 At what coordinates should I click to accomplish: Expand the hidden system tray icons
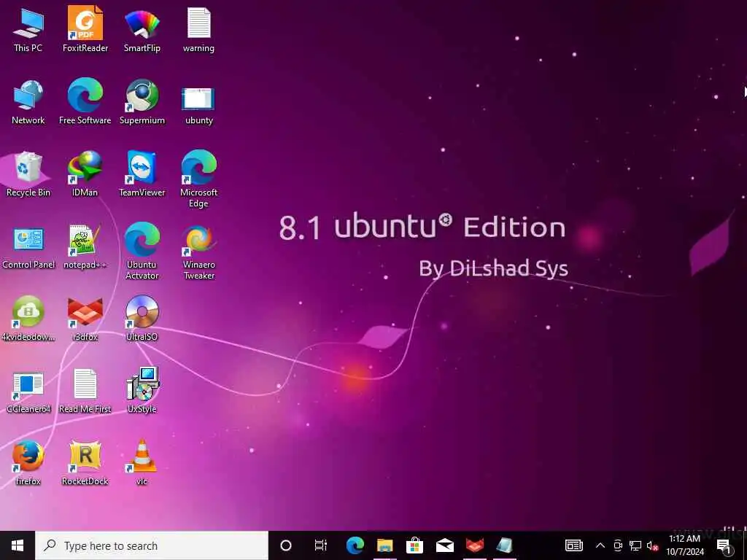[x=600, y=545]
